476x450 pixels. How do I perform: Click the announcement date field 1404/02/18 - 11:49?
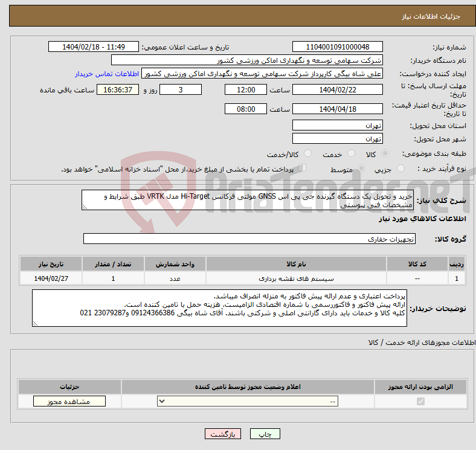click(94, 47)
